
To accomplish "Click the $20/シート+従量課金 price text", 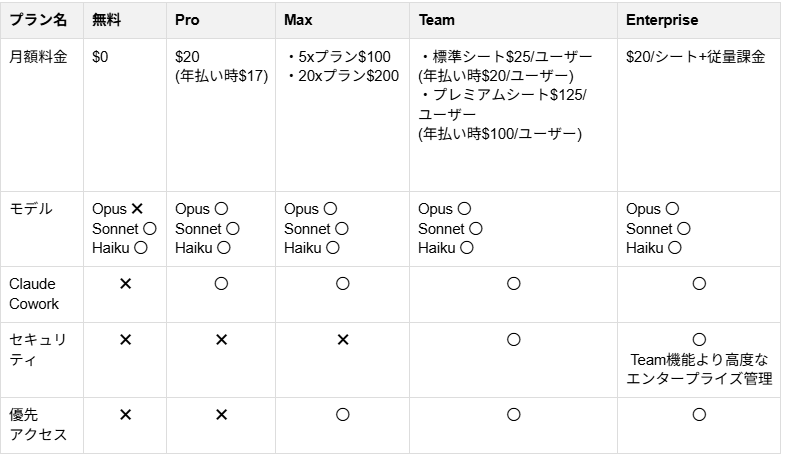I will [x=695, y=57].
